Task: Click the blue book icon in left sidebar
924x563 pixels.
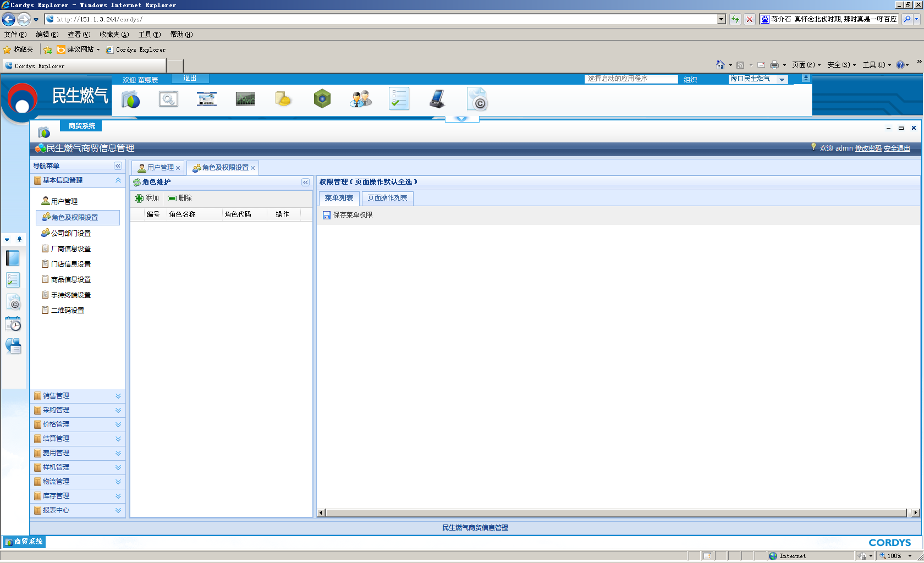Action: 13,258
